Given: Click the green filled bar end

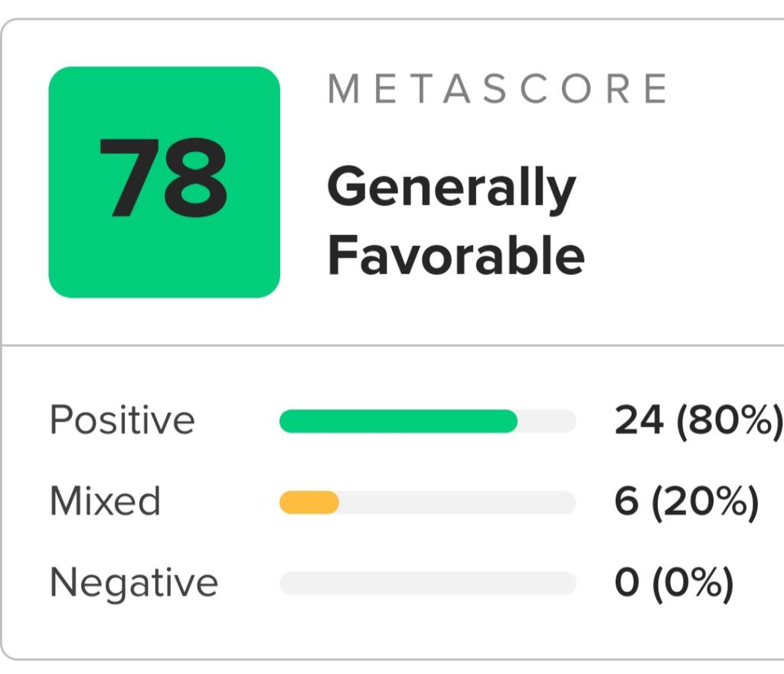Looking at the screenshot, I should pyautogui.click(x=508, y=421).
